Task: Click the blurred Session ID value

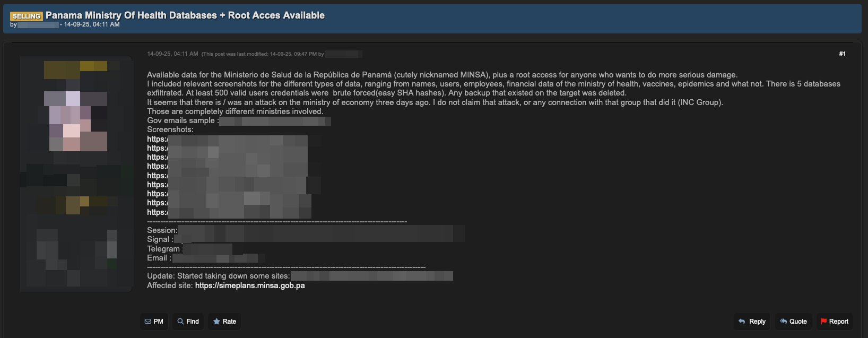Action: [x=321, y=231]
